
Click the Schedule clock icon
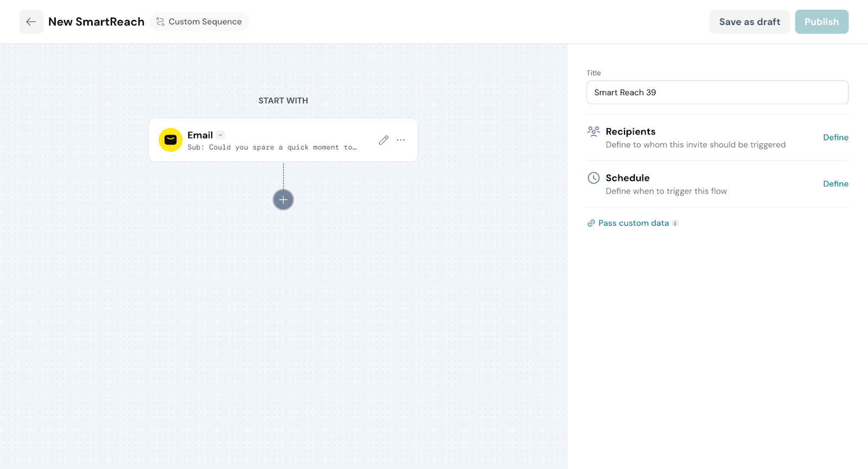pos(593,178)
